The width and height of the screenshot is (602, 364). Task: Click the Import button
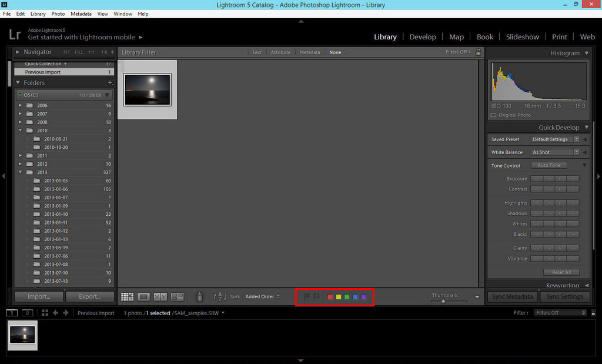tap(39, 296)
